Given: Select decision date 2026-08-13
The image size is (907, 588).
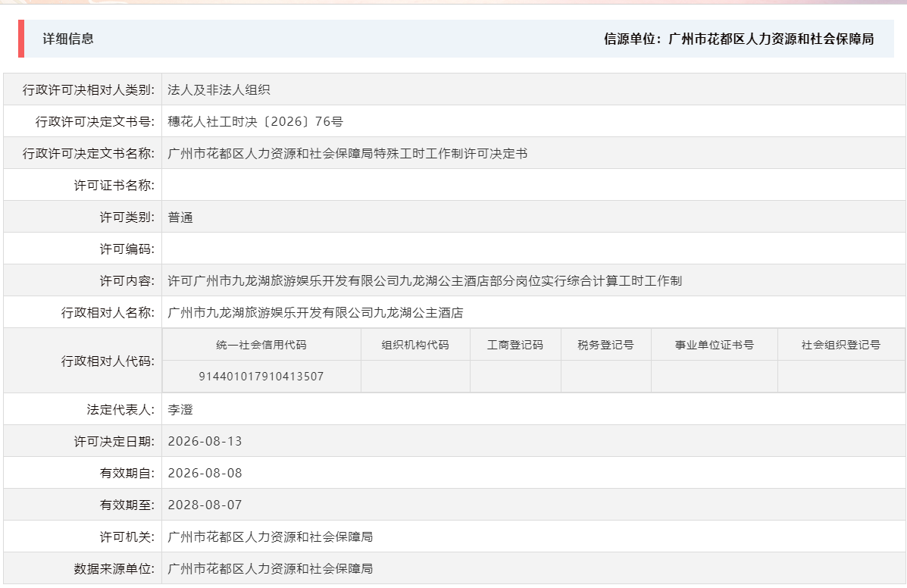Looking at the screenshot, I should [205, 441].
